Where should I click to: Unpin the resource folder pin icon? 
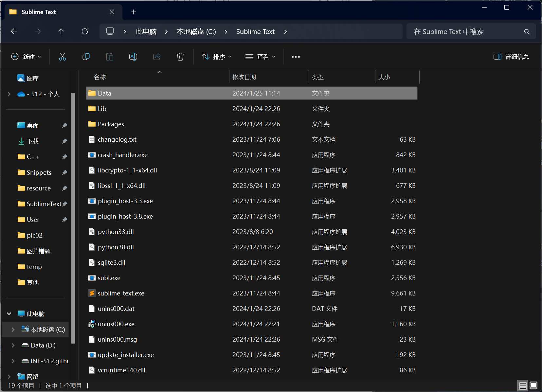64,188
